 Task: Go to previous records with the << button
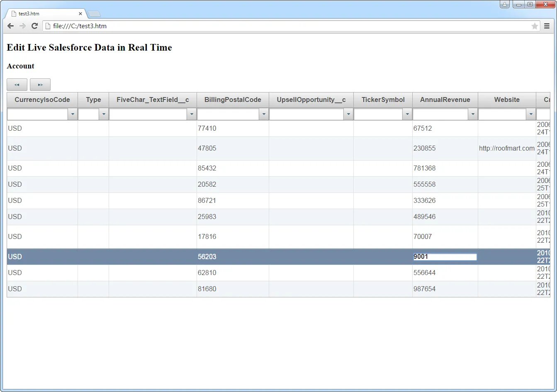tap(17, 84)
